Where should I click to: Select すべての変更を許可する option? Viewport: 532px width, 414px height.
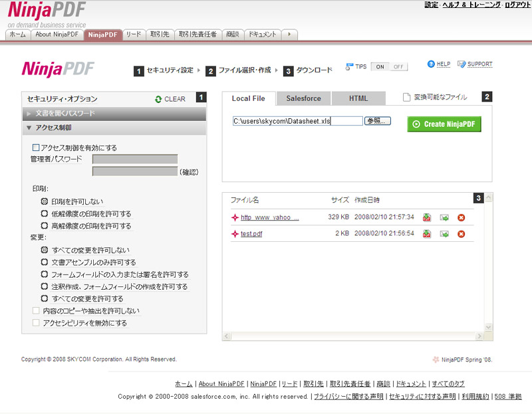(44, 298)
